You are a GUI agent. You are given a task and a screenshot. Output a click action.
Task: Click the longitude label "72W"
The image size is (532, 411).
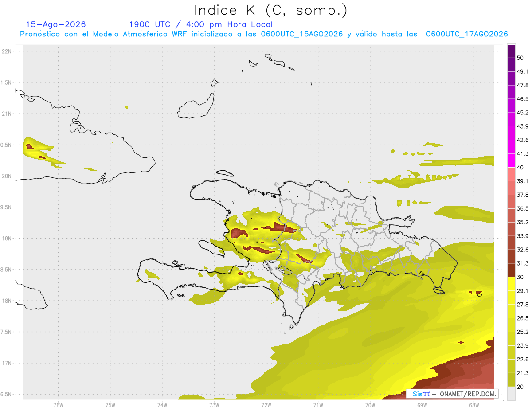266,405
